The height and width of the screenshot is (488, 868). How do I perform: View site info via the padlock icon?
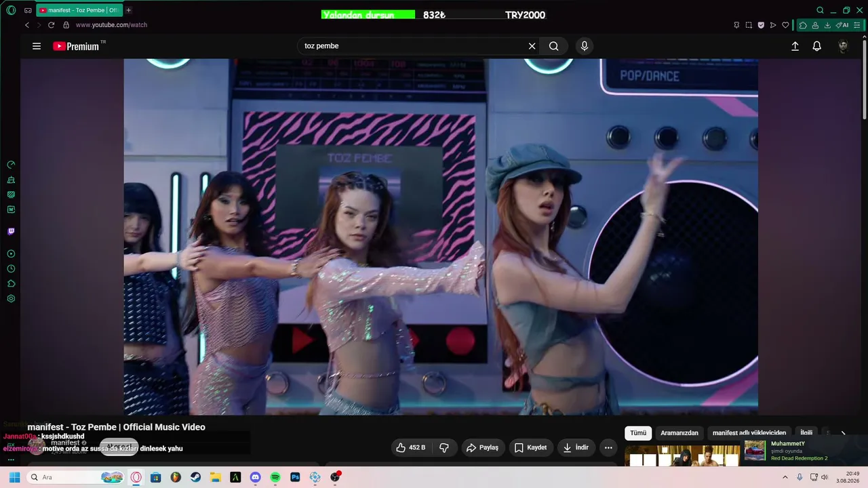(x=66, y=25)
